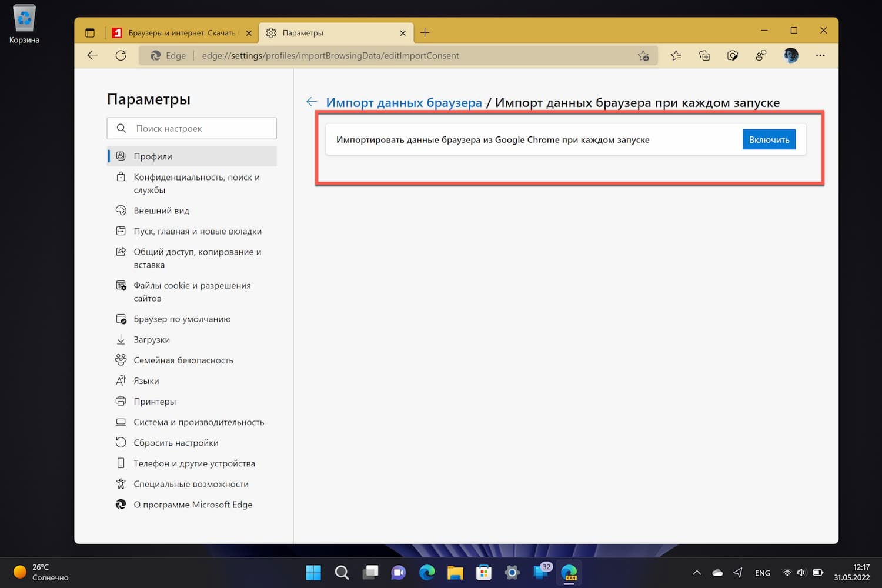Open the Favorites list

676,55
